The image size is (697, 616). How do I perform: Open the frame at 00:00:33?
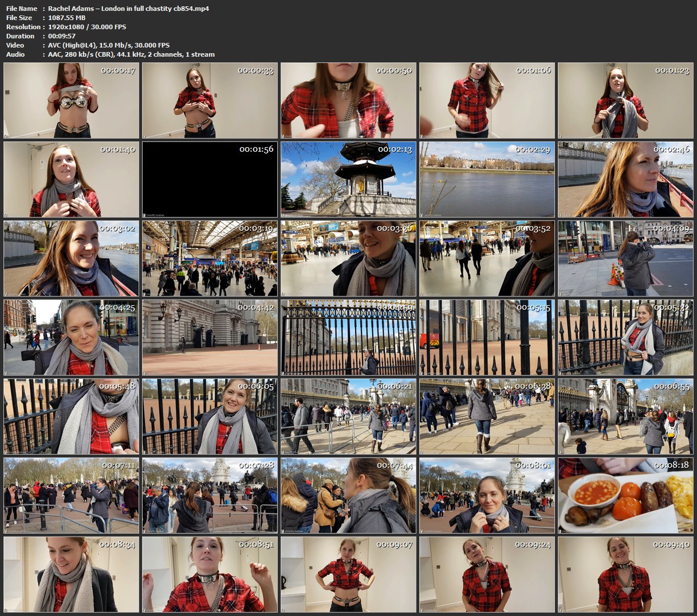(210, 101)
